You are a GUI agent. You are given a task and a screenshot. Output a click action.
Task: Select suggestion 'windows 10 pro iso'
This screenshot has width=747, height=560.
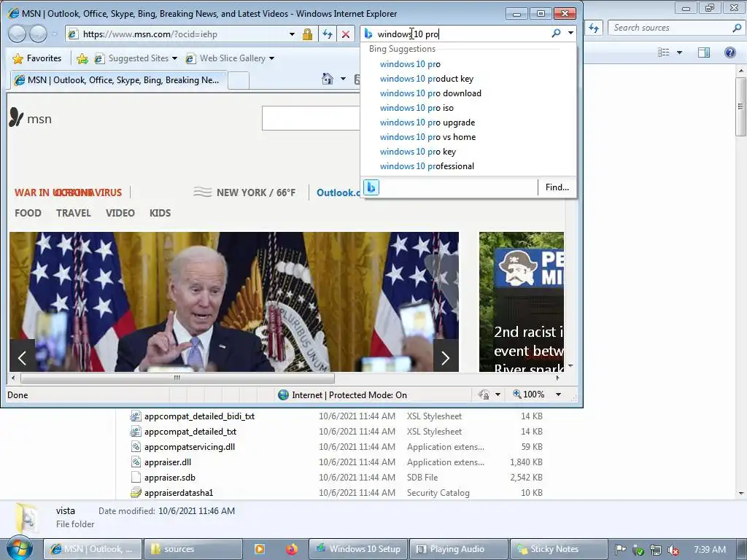[x=417, y=108]
